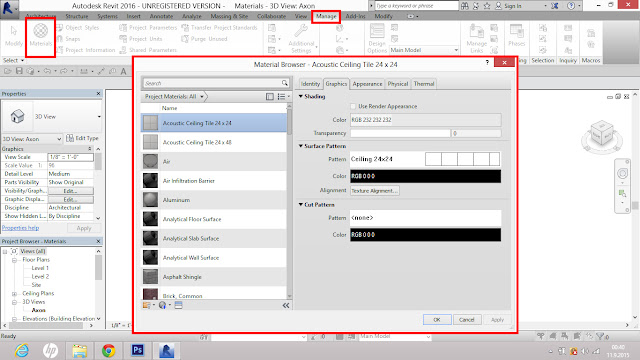This screenshot has height=360, width=640.
Task: Select the Modify tool in ribbon
Action: tap(14, 36)
